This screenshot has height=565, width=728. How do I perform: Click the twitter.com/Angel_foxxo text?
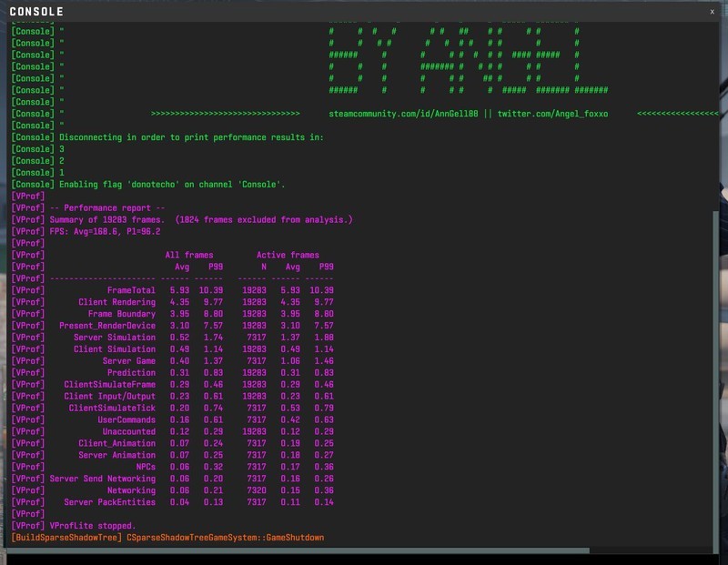(x=552, y=114)
